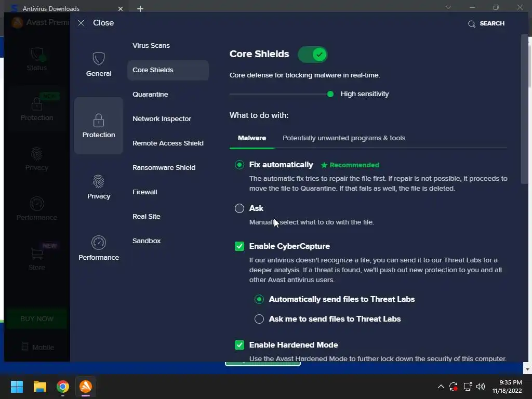Select the Antivirus Downloads browser tab

[x=66, y=8]
